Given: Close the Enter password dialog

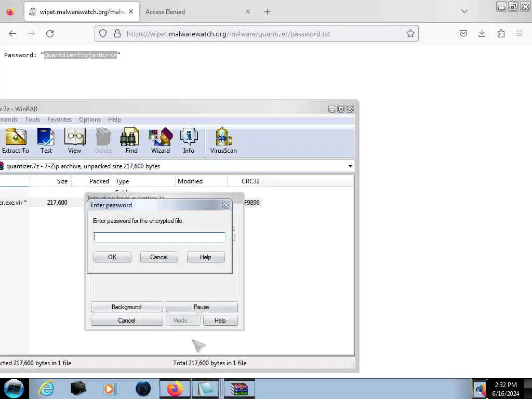Looking at the screenshot, I should tap(227, 205).
